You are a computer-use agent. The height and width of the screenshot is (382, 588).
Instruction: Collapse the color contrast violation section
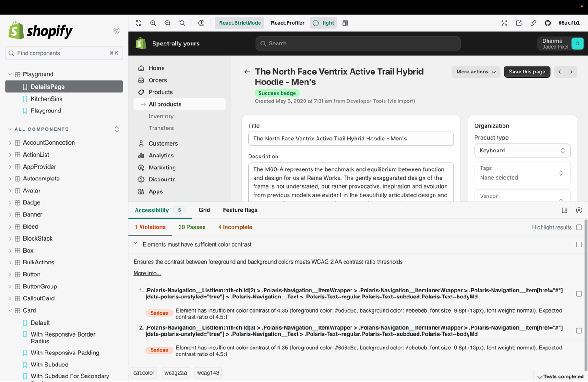135,244
